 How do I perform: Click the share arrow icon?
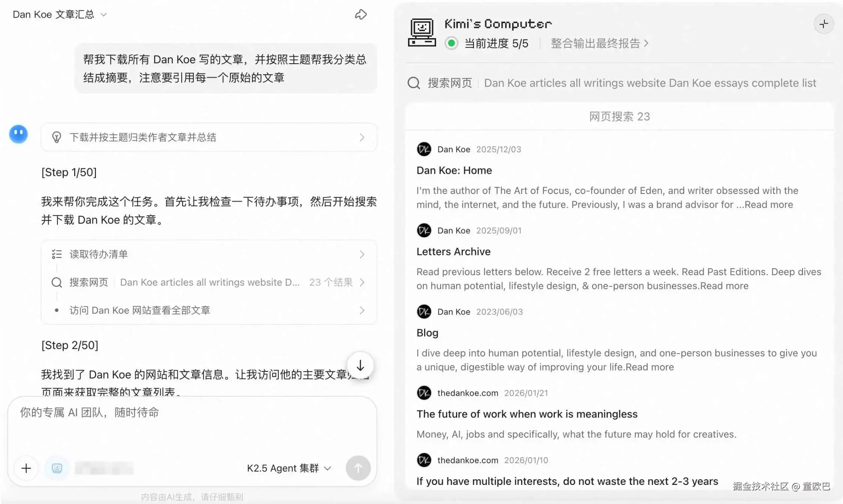point(360,15)
